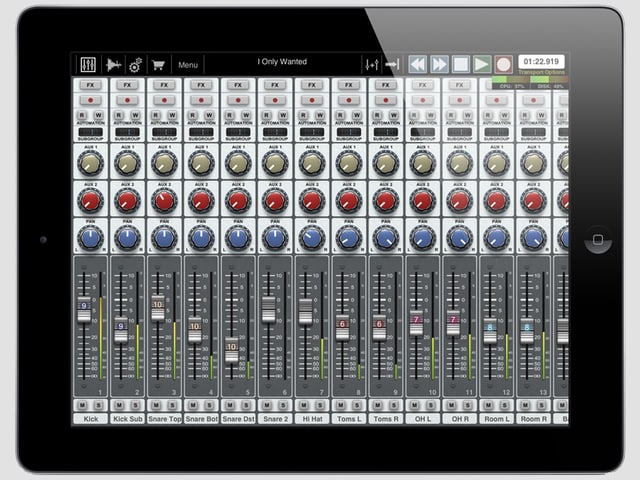Open the Snare 2 subgroup selector
This screenshot has width=640, height=480.
pyautogui.click(x=275, y=132)
